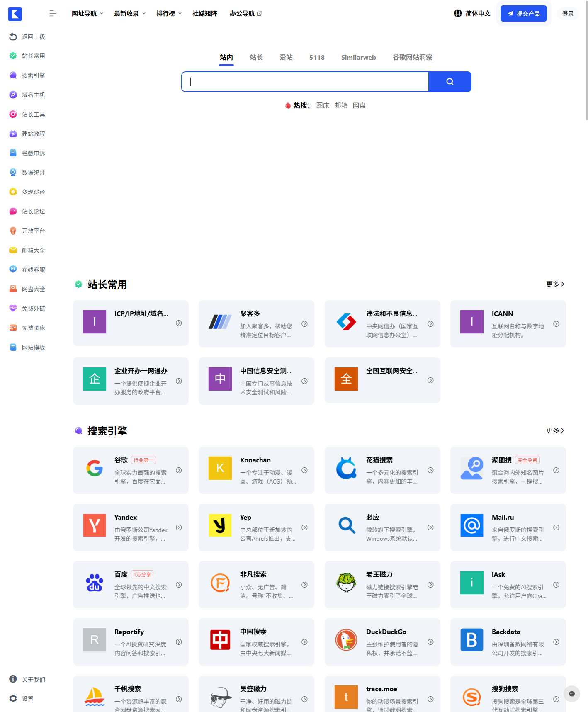The image size is (588, 712).
Task: Open 更多 for 站长常用 section
Action: click(555, 284)
